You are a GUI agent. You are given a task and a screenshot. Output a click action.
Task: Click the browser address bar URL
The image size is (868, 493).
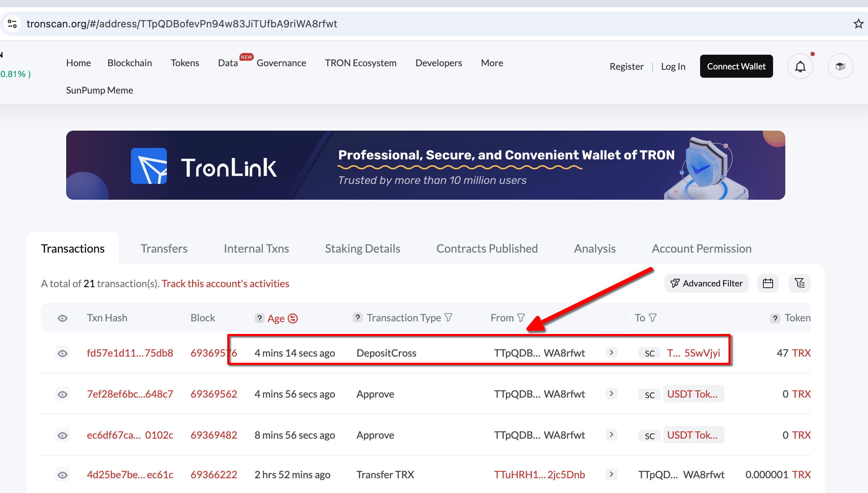182,24
